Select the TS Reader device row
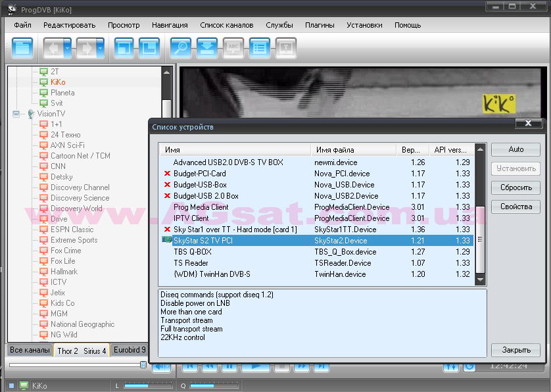The height and width of the screenshot is (392, 551). click(x=316, y=263)
